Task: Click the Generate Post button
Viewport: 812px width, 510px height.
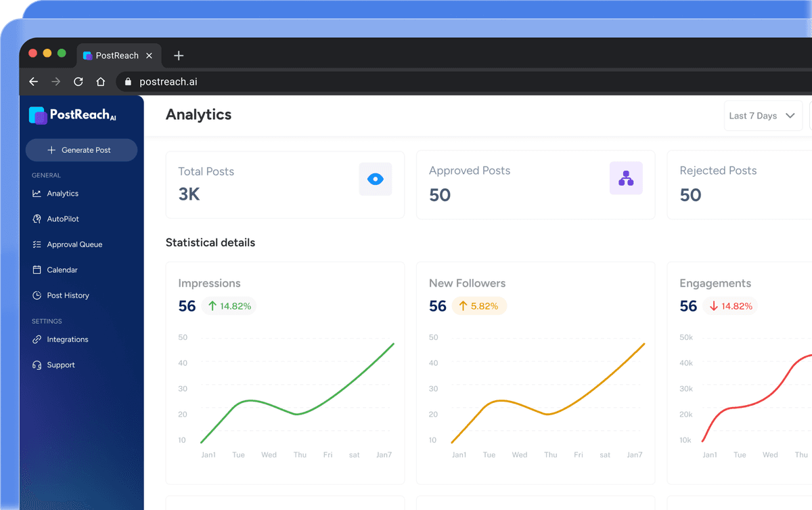Action: coord(81,150)
